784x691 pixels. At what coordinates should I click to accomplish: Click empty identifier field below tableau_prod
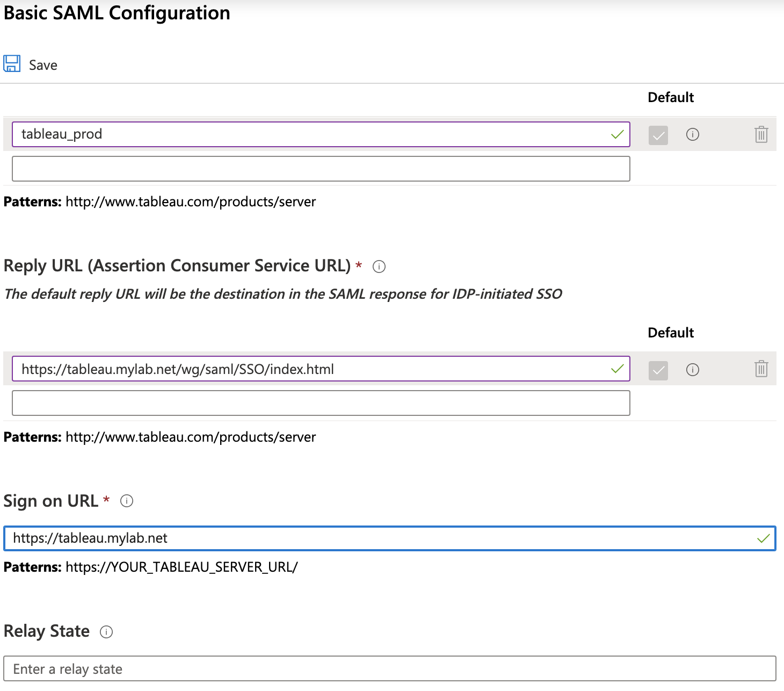(321, 169)
